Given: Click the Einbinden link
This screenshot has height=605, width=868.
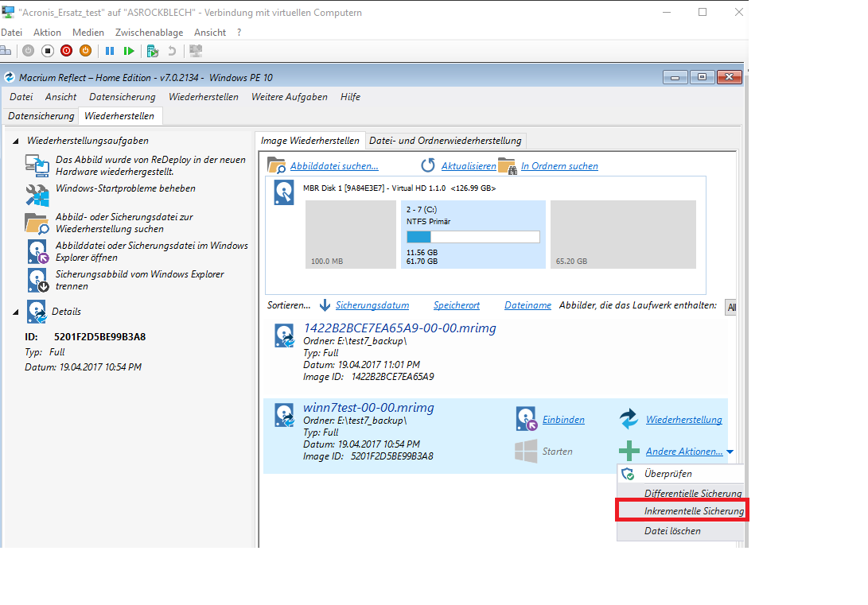Looking at the screenshot, I should 563,420.
